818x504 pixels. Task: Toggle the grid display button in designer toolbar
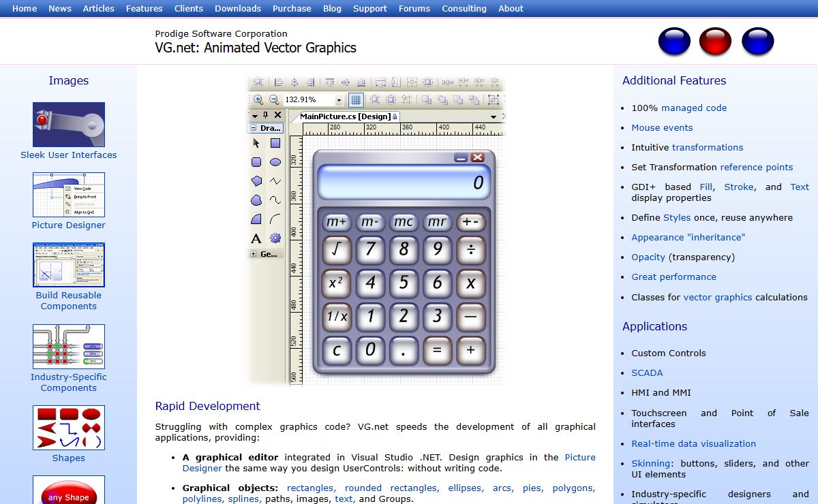(x=356, y=99)
